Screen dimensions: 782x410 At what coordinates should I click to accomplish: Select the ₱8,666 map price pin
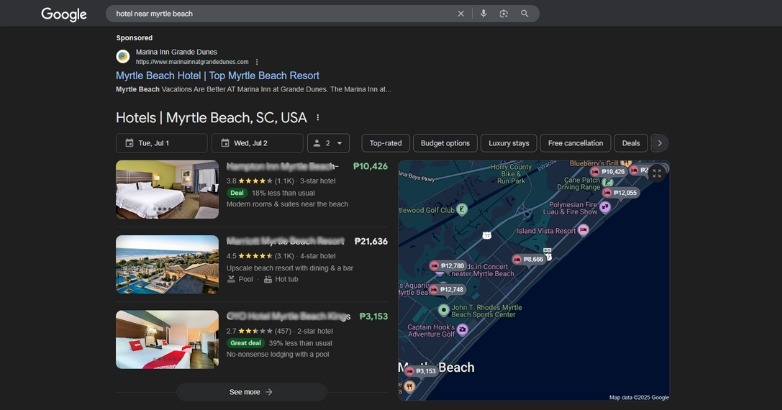(529, 259)
